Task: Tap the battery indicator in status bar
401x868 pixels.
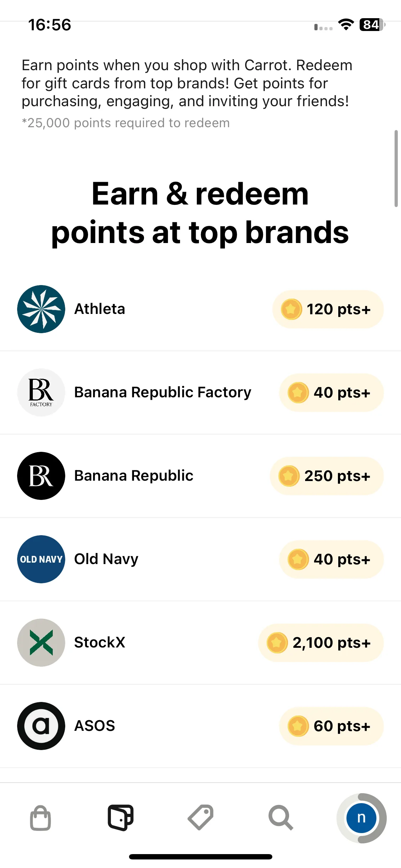Action: [372, 25]
